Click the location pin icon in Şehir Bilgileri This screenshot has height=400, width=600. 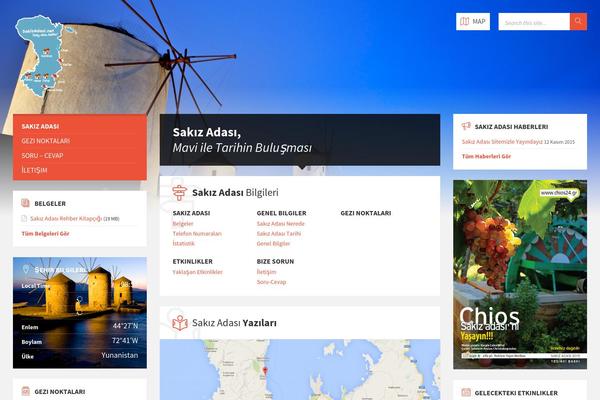26,269
